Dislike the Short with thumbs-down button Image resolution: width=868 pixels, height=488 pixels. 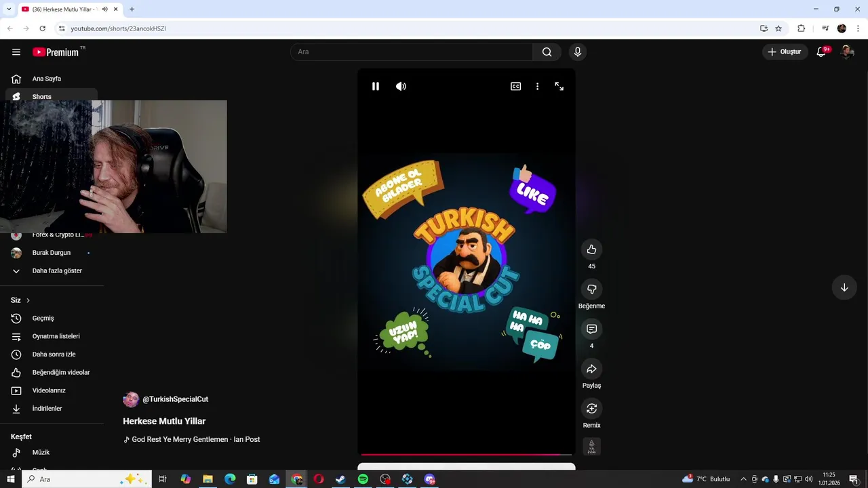pyautogui.click(x=591, y=289)
